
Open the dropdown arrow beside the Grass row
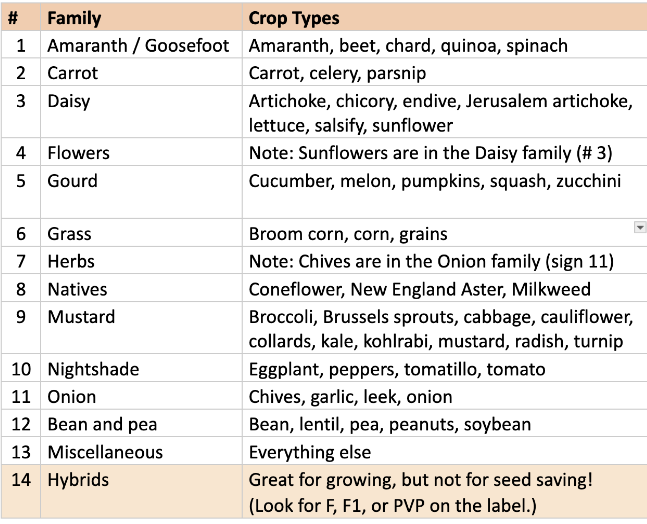point(640,228)
